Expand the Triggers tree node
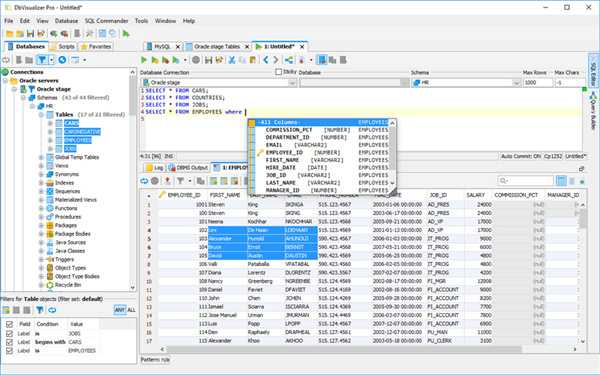 pos(41,259)
